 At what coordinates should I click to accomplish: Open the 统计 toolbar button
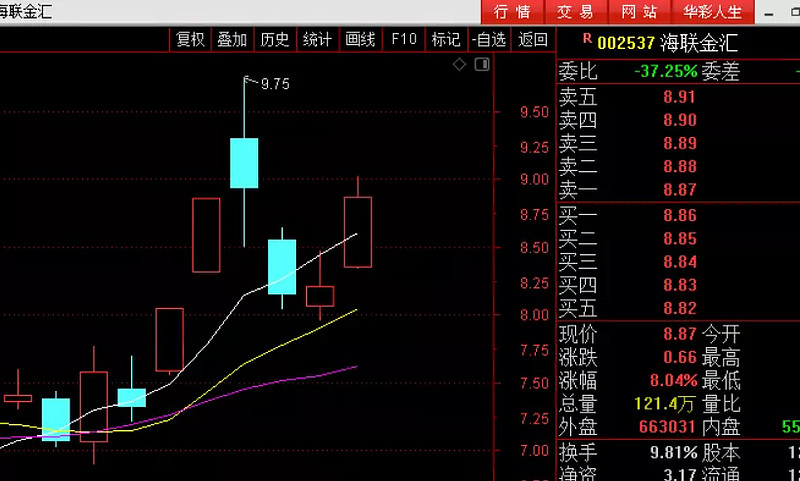317,39
